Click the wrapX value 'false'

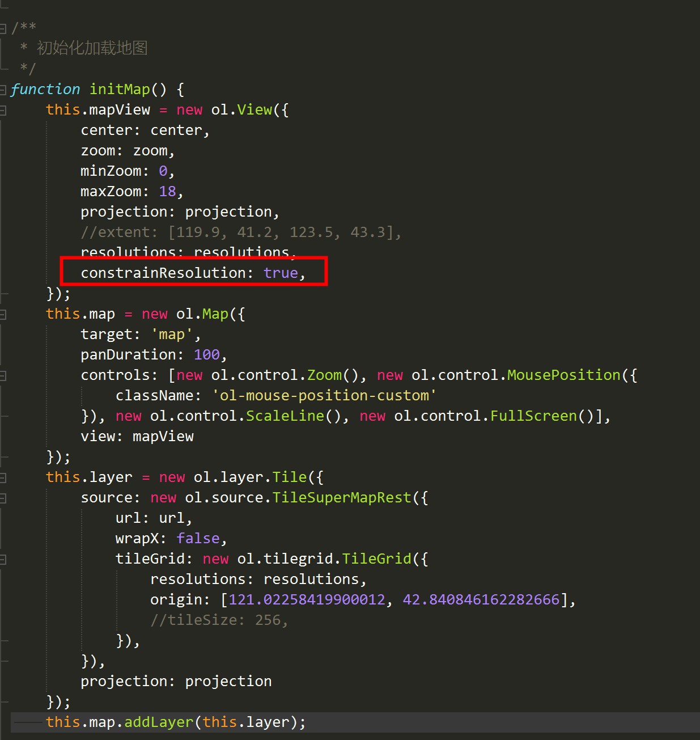198,538
